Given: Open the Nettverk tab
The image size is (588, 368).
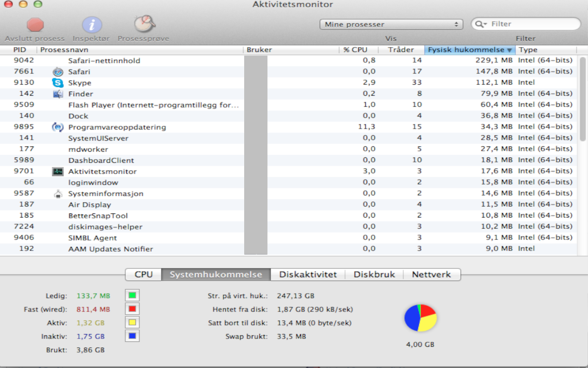Looking at the screenshot, I should point(432,274).
